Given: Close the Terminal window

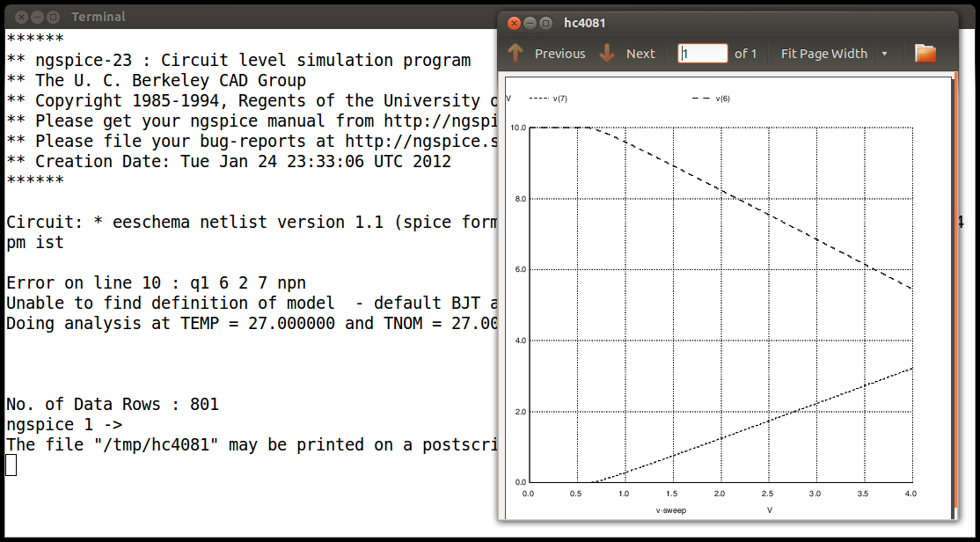Looking at the screenshot, I should (x=21, y=17).
